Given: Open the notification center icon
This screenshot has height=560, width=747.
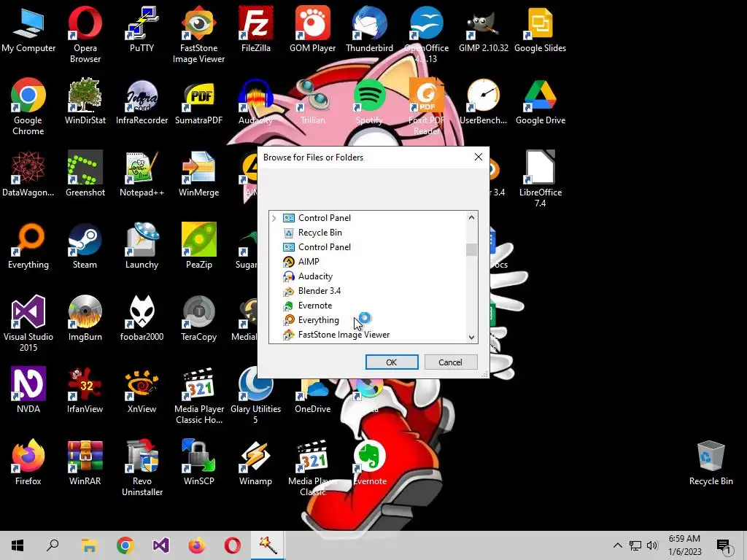Looking at the screenshot, I should click(724, 546).
